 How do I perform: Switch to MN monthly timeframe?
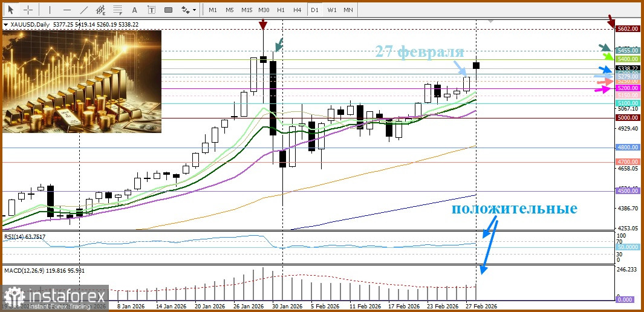[x=348, y=10]
